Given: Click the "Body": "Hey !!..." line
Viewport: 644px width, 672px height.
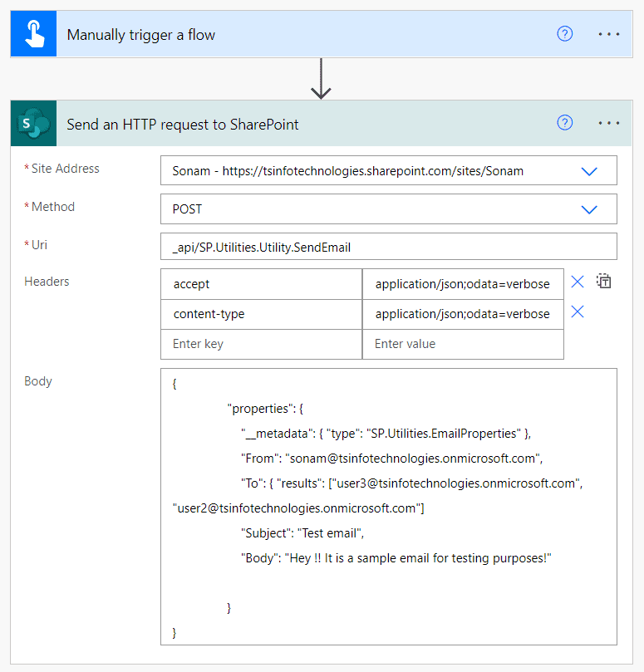Looking at the screenshot, I should coord(396,558).
